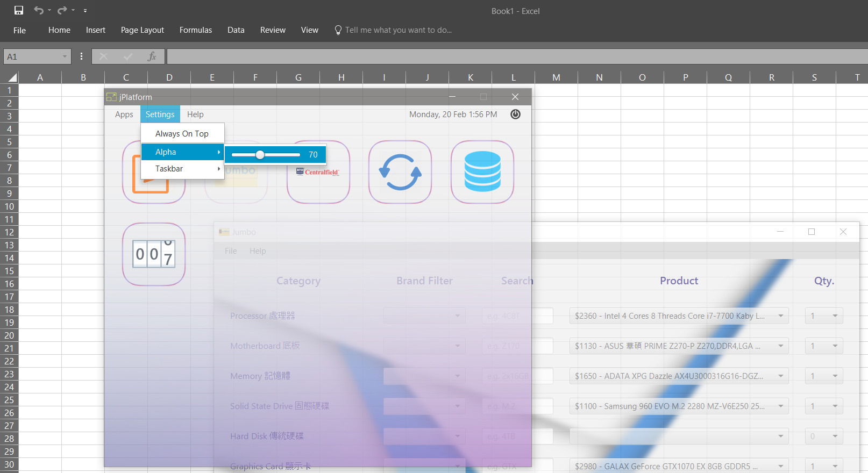Click the jPlatform power button icon
868x473 pixels.
pos(515,114)
